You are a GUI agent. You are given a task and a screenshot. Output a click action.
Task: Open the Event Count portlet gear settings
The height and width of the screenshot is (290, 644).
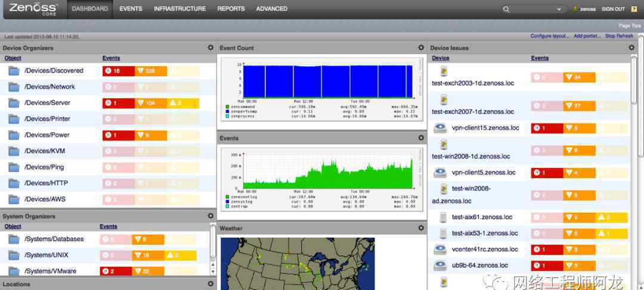pyautogui.click(x=421, y=48)
